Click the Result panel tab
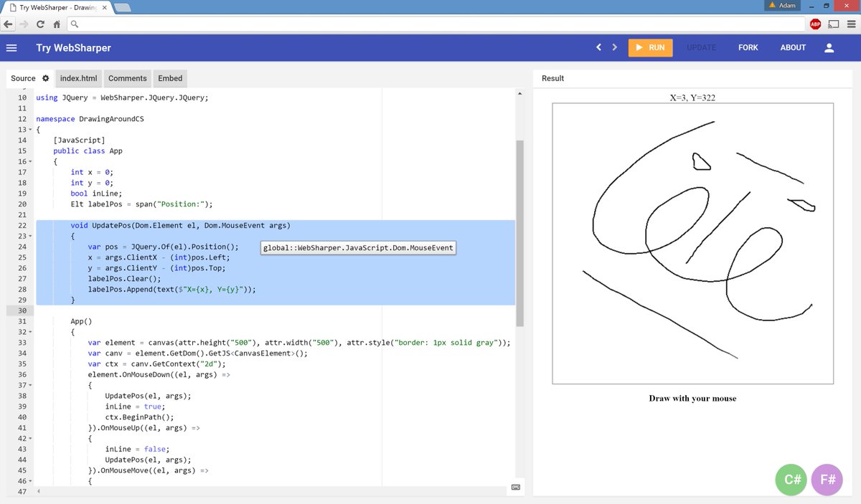Screen dimensions: 861x504 (x=552, y=78)
